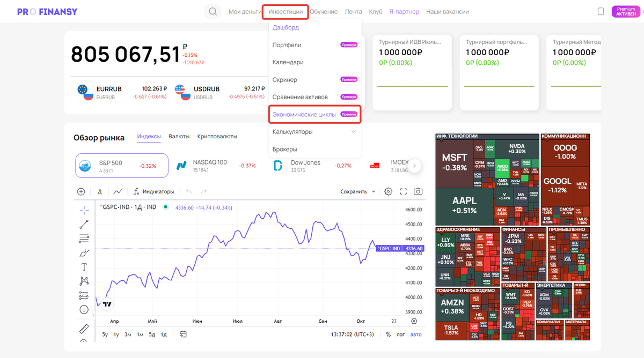Select the chart patterns tool
Image resolution: width=644 pixels, height=358 pixels.
[84, 281]
